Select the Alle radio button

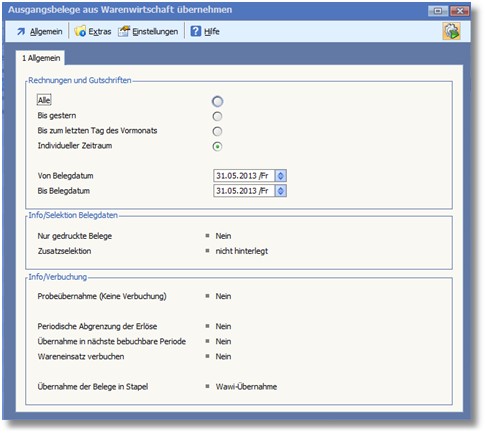(217, 101)
